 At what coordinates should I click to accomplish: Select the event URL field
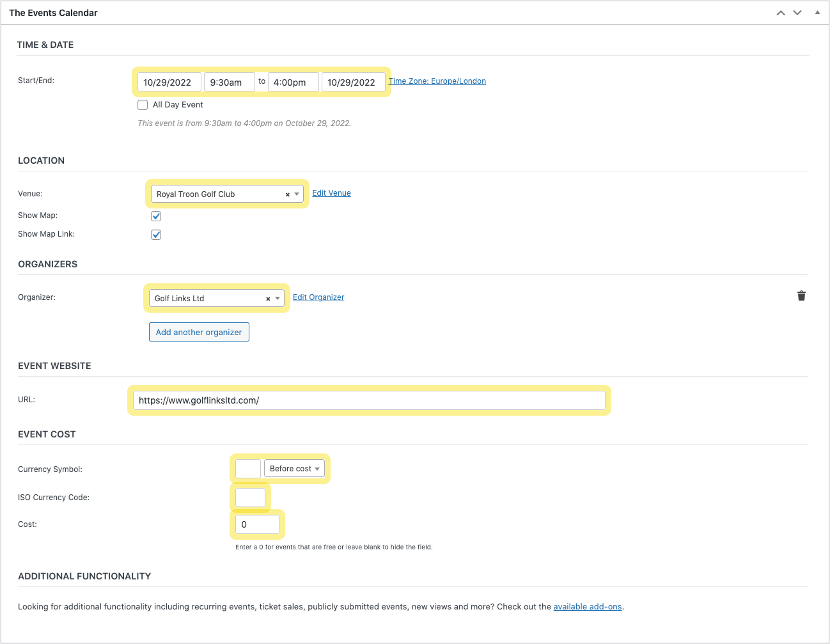tap(369, 400)
